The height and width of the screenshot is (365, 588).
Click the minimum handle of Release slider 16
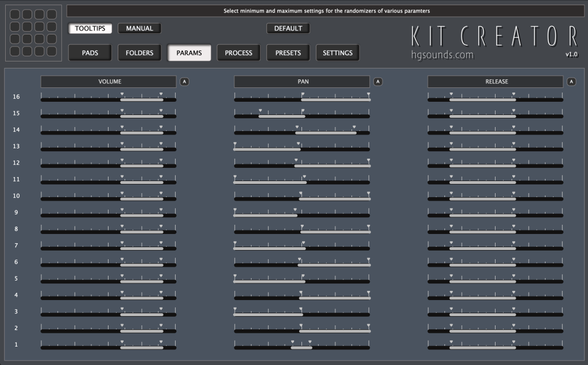451,94
